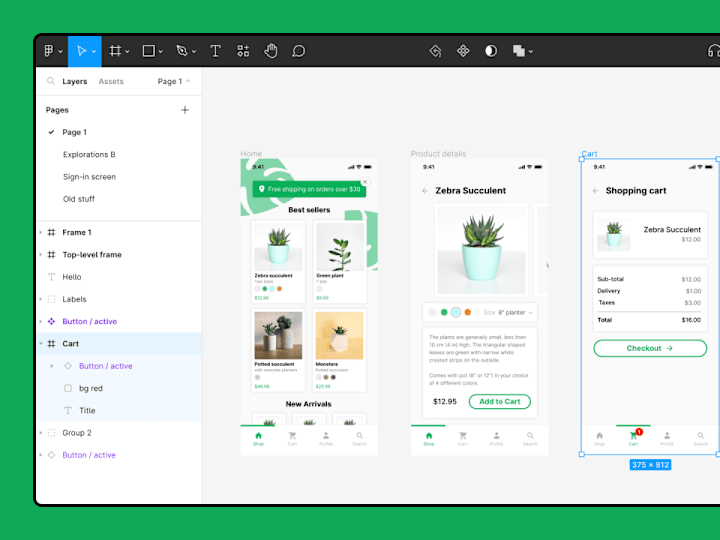Click the headphones audio icon

point(713,51)
